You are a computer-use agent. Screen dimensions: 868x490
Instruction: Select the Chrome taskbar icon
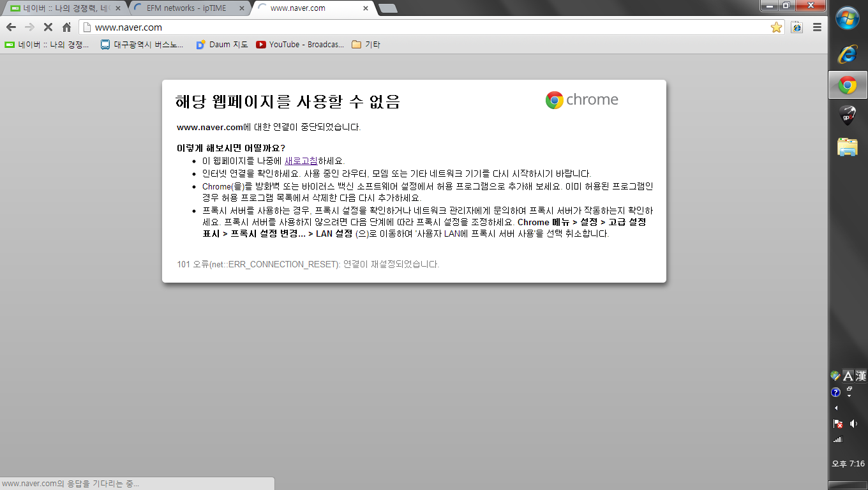click(x=848, y=85)
